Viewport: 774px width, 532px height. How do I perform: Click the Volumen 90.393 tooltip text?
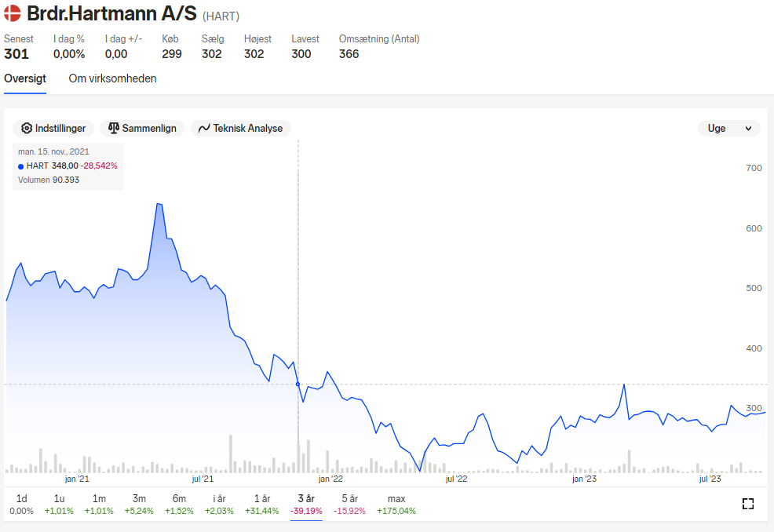click(49, 180)
